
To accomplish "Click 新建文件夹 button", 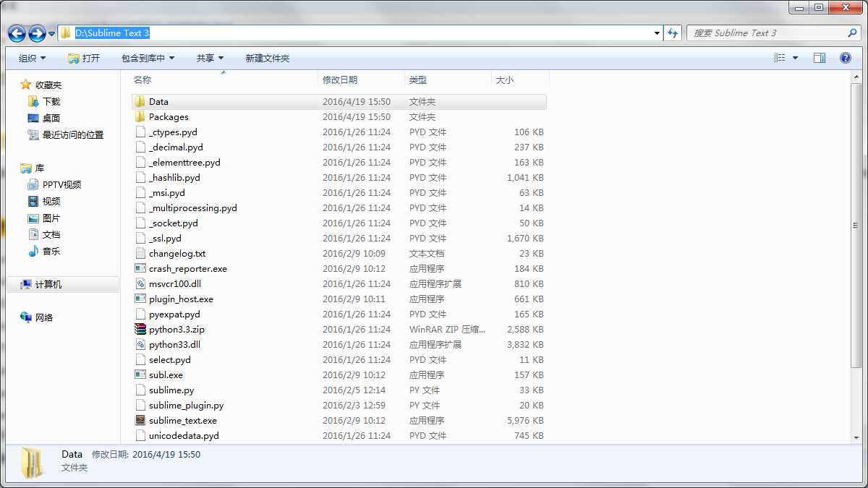I will (x=267, y=58).
